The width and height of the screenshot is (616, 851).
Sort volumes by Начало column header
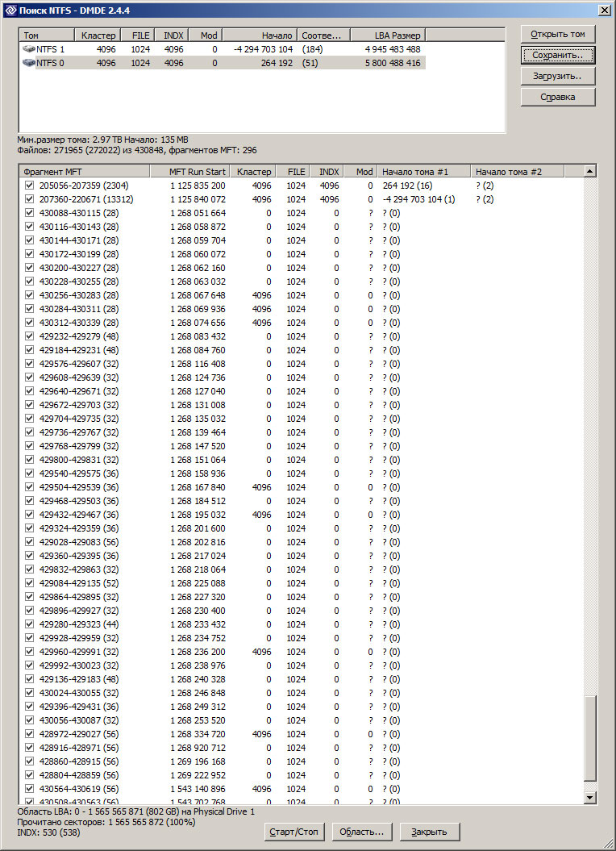point(260,35)
